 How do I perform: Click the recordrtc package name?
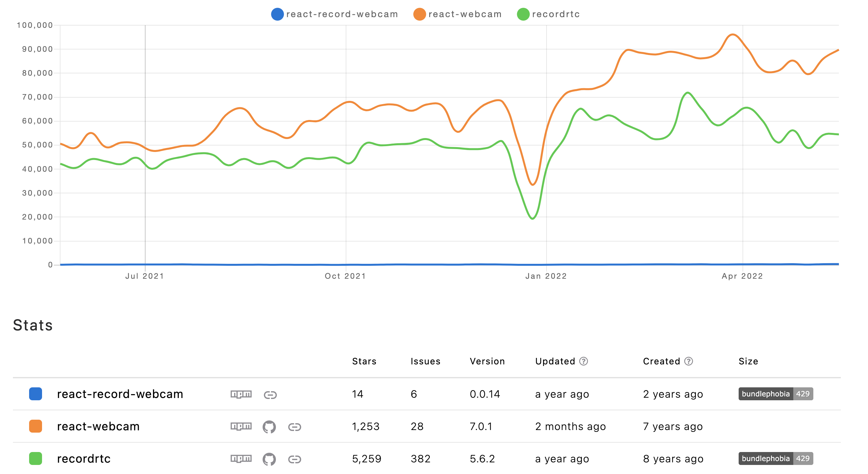click(83, 458)
